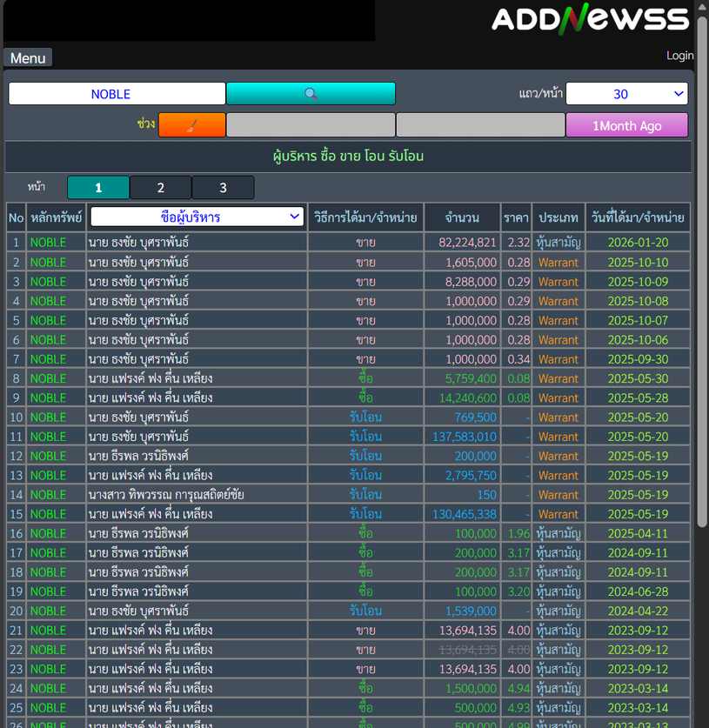The image size is (709, 728).
Task: Open the ชื่อผู้บริหาร executive name dropdown
Action: coord(197,217)
